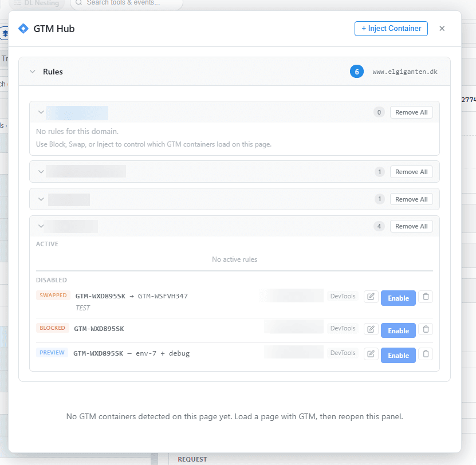Enable the PREVIEW env-7 debug rule
Screen dimensions: 476x465
click(398, 355)
